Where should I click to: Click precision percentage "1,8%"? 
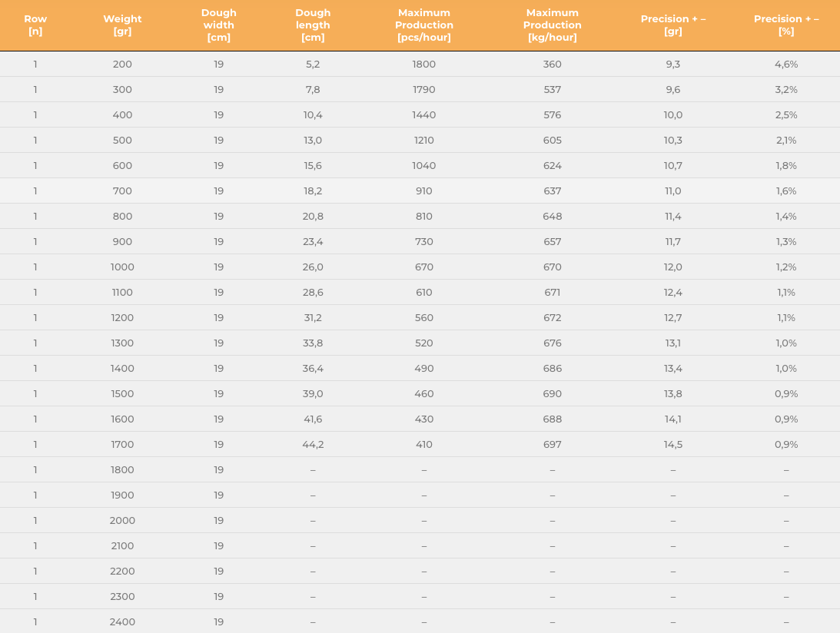786,165
